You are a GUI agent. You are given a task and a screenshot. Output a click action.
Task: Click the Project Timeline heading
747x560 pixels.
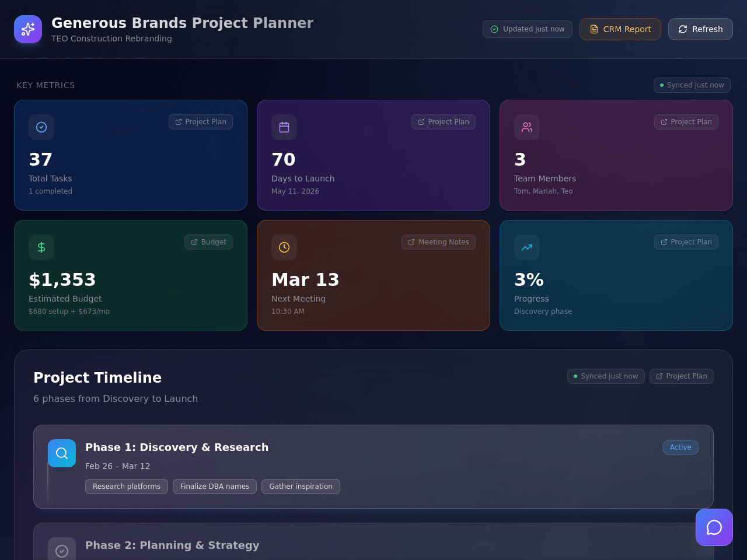click(x=97, y=377)
